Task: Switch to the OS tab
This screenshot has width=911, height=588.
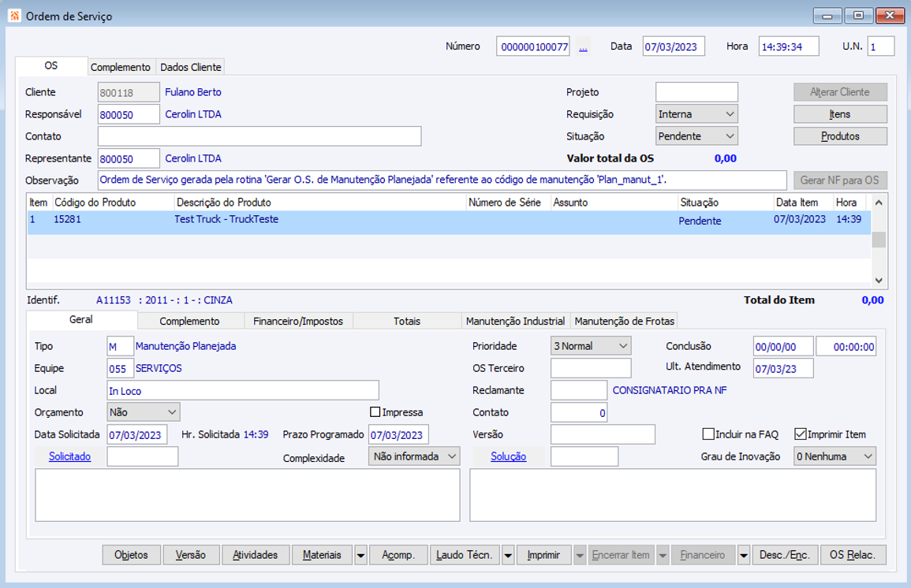Action: click(51, 65)
